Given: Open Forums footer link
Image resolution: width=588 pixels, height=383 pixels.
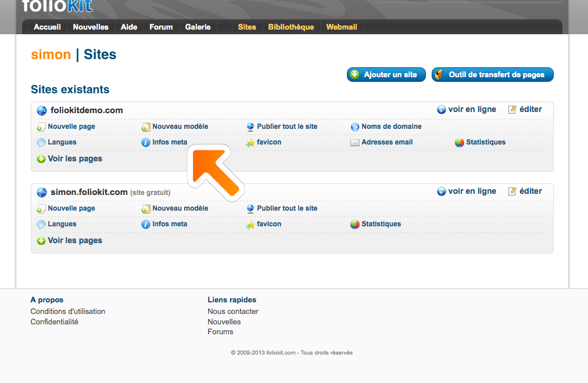Looking at the screenshot, I should pos(221,332).
